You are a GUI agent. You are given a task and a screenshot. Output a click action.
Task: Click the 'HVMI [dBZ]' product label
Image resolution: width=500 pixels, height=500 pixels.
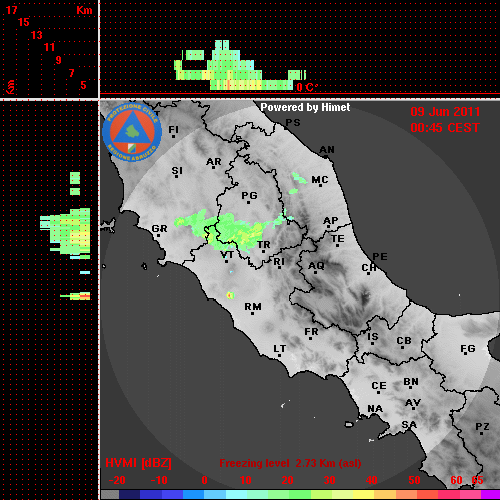[x=138, y=463]
